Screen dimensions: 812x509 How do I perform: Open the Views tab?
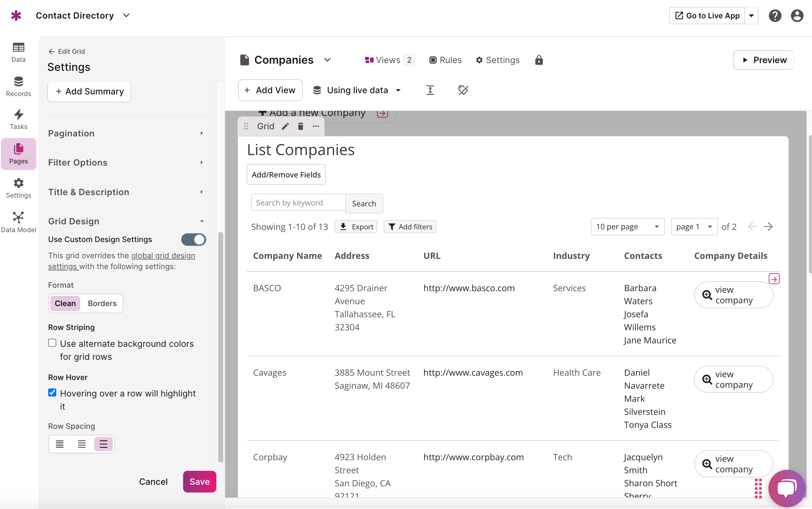coord(390,60)
